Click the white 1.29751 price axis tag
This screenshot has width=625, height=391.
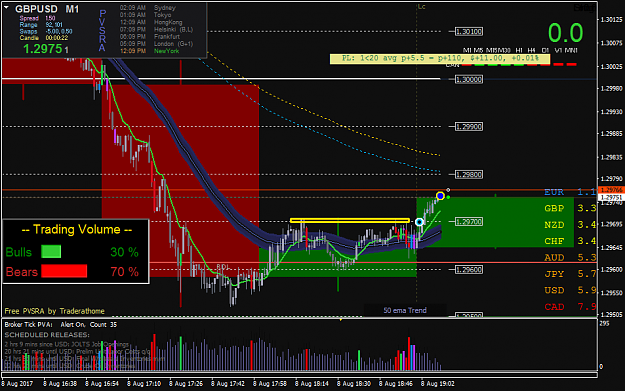click(611, 197)
